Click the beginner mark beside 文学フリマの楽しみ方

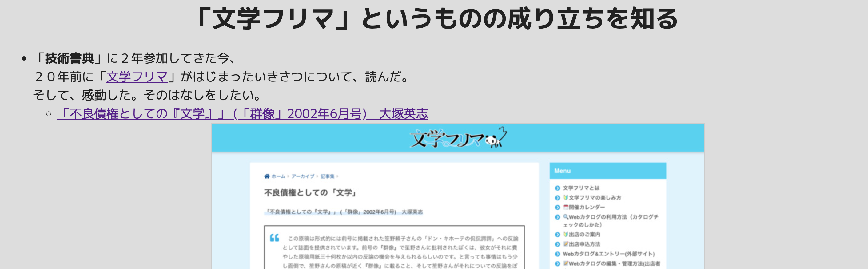[566, 197]
